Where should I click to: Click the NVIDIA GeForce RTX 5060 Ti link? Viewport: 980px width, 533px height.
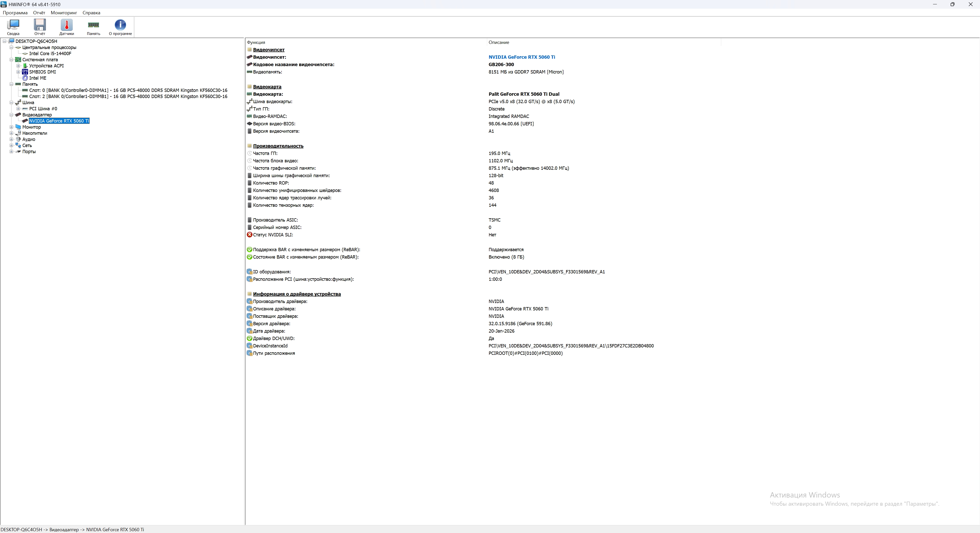(x=522, y=57)
